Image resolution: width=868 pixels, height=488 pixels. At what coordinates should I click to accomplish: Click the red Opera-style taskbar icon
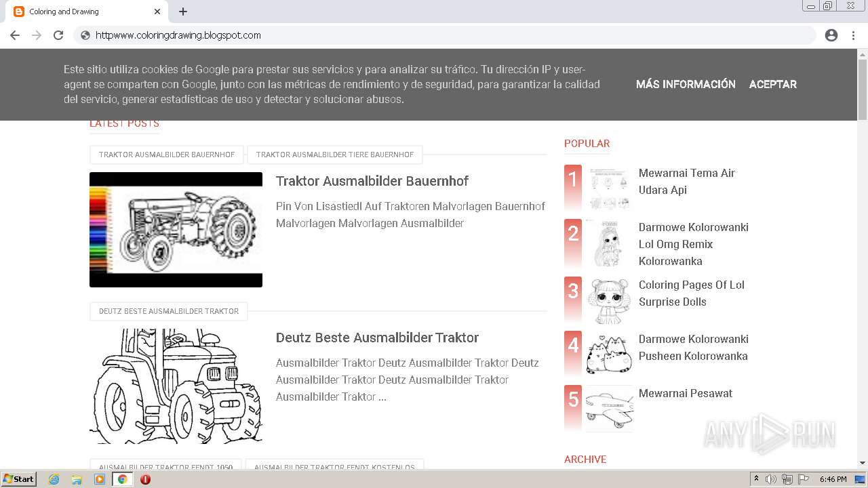[145, 479]
